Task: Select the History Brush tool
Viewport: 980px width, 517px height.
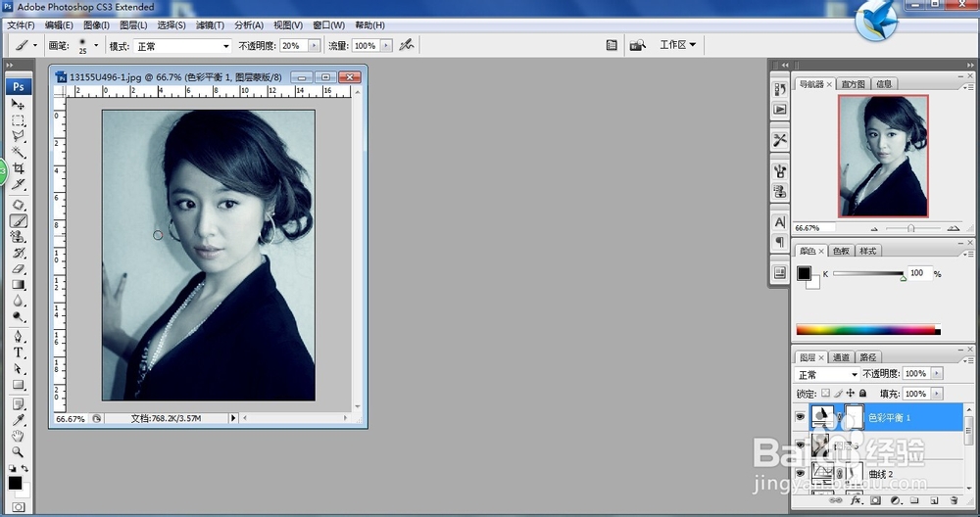Action: coord(18,253)
